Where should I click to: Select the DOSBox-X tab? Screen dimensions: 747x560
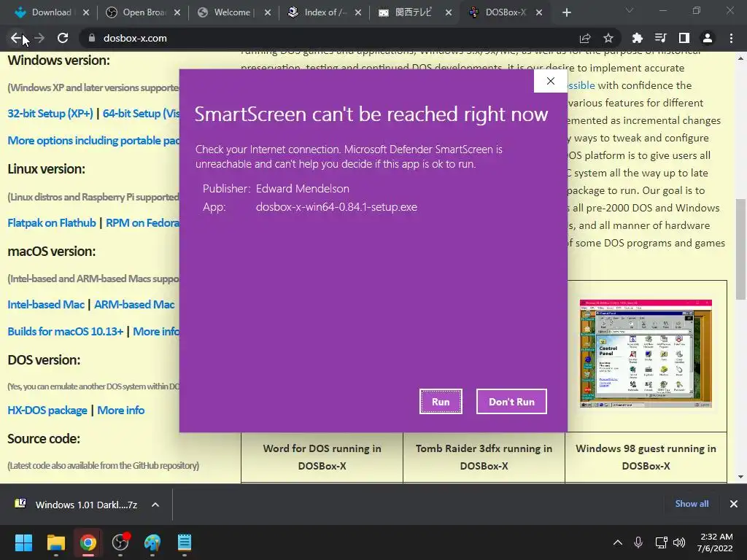point(503,12)
